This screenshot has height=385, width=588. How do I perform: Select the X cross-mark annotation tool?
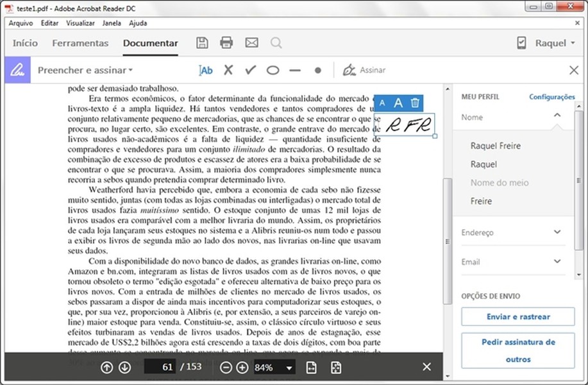tap(228, 70)
